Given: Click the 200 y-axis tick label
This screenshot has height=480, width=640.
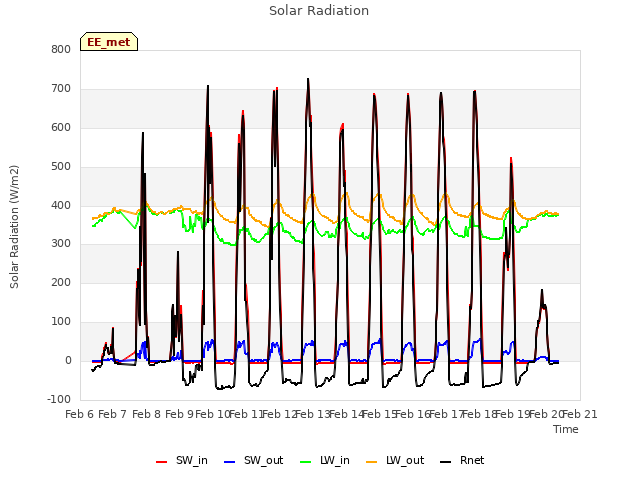Looking at the screenshot, I should [x=61, y=282].
